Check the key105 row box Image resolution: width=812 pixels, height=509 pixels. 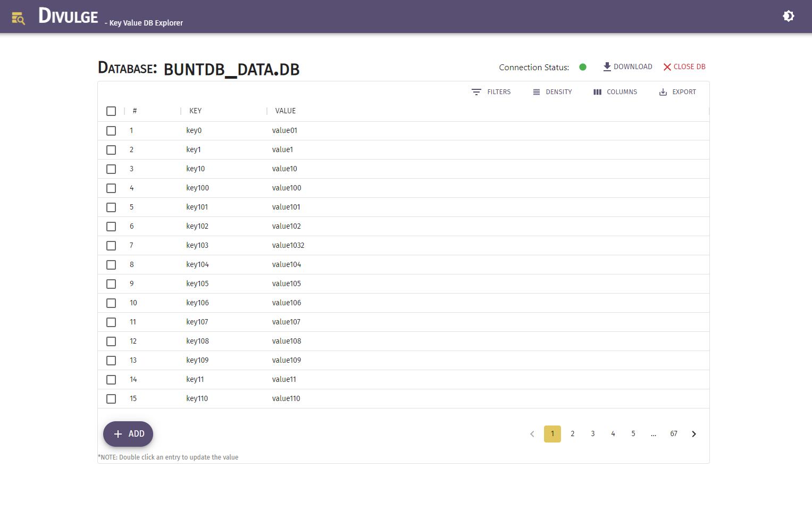pyautogui.click(x=111, y=284)
